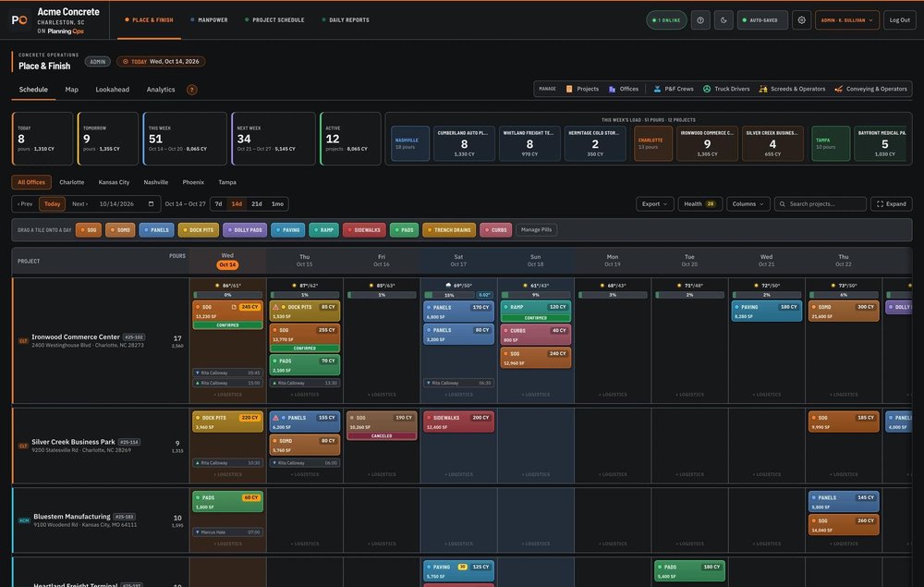Screen dimensions: 924x587
Task: Toggle dark mode with the moon icon
Action: click(723, 20)
